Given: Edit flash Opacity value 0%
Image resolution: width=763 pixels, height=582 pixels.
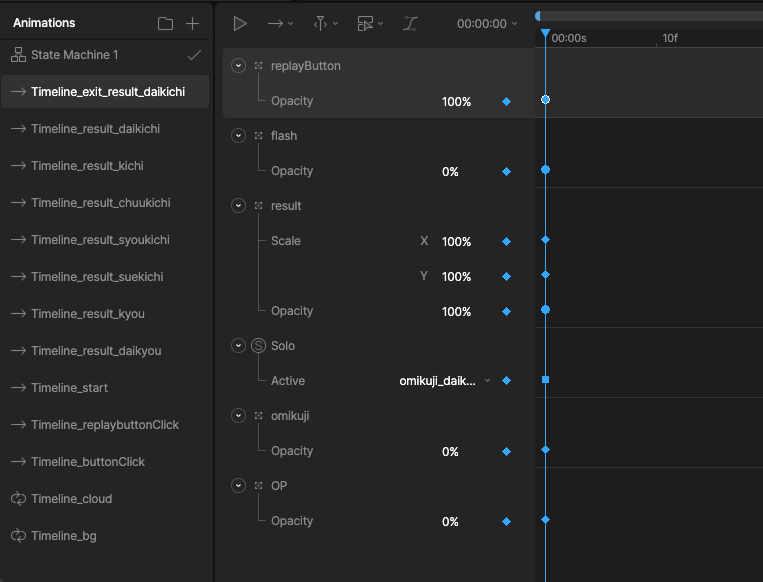Looking at the screenshot, I should pyautogui.click(x=450, y=172).
